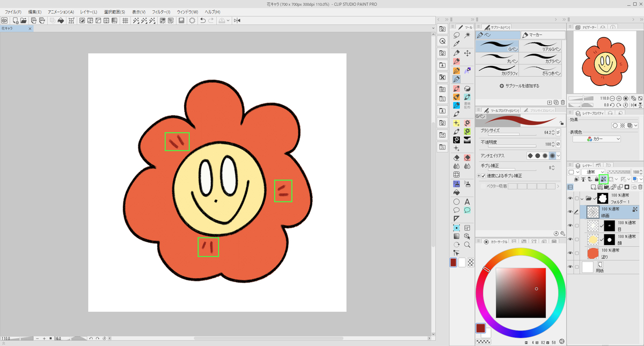644x346 pixels.
Task: Select the Text tool with A icon
Action: [467, 201]
